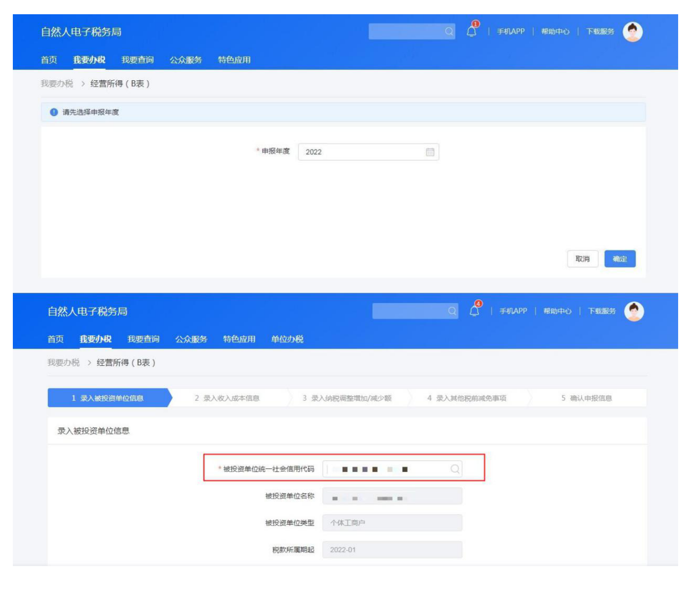Image resolution: width=700 pixels, height=606 pixels.
Task: Open 我要查询 in top navigation
Action: coord(137,60)
